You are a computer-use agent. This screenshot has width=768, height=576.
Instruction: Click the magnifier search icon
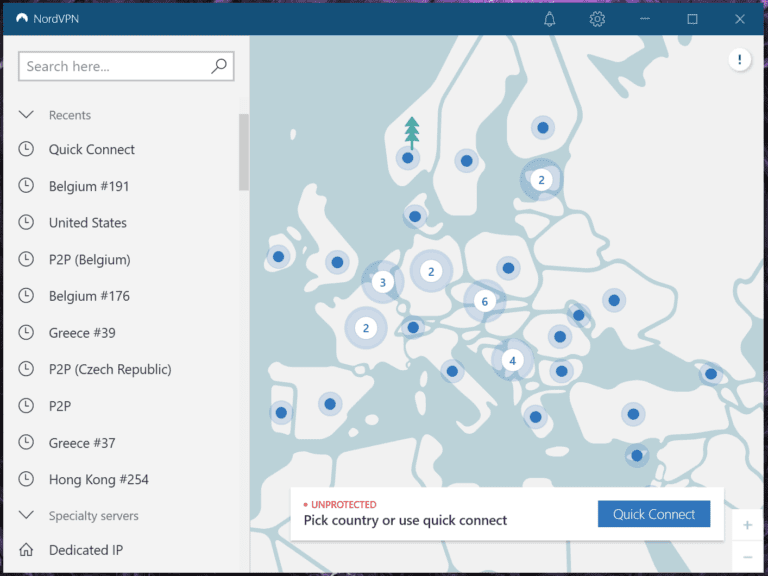219,66
